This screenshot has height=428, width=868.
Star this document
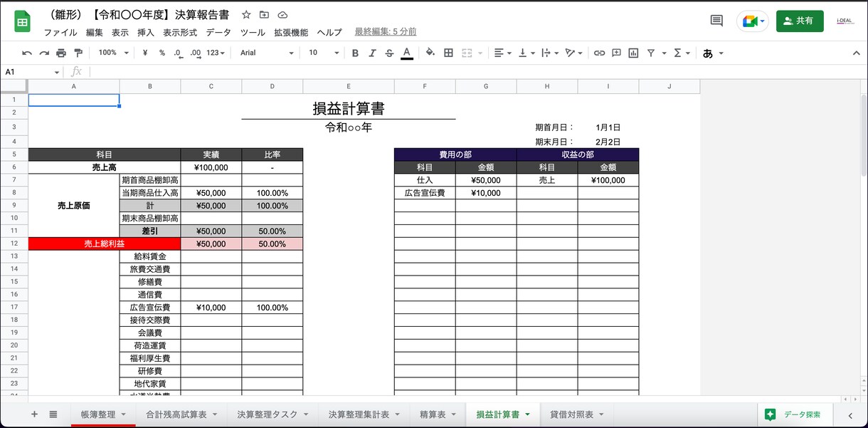click(246, 14)
